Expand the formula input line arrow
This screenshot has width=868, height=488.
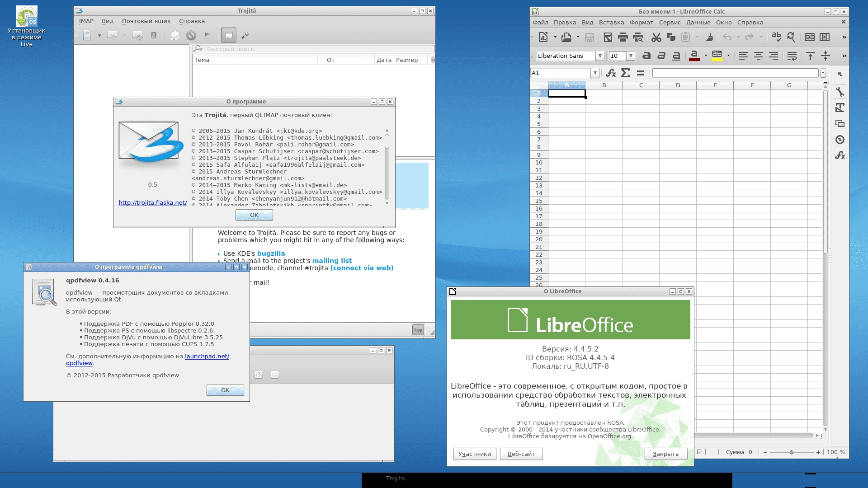pos(823,73)
